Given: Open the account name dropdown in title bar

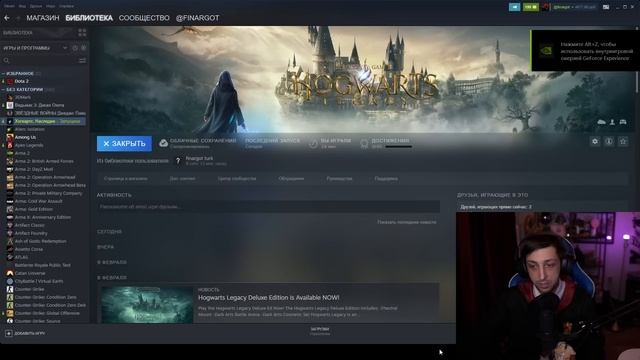Looking at the screenshot, I should click(x=573, y=7).
